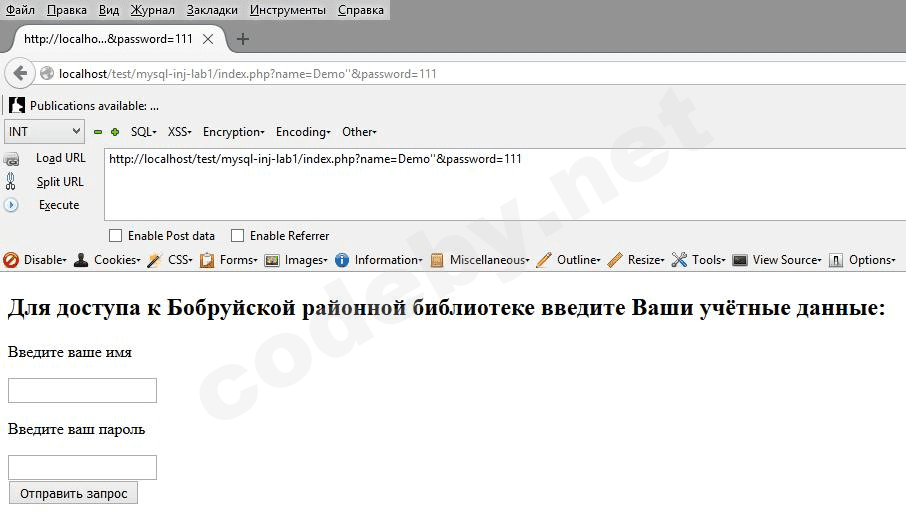Image resolution: width=906 pixels, height=527 pixels.
Task: Expand the XSS dropdown menu
Action: [x=179, y=132]
